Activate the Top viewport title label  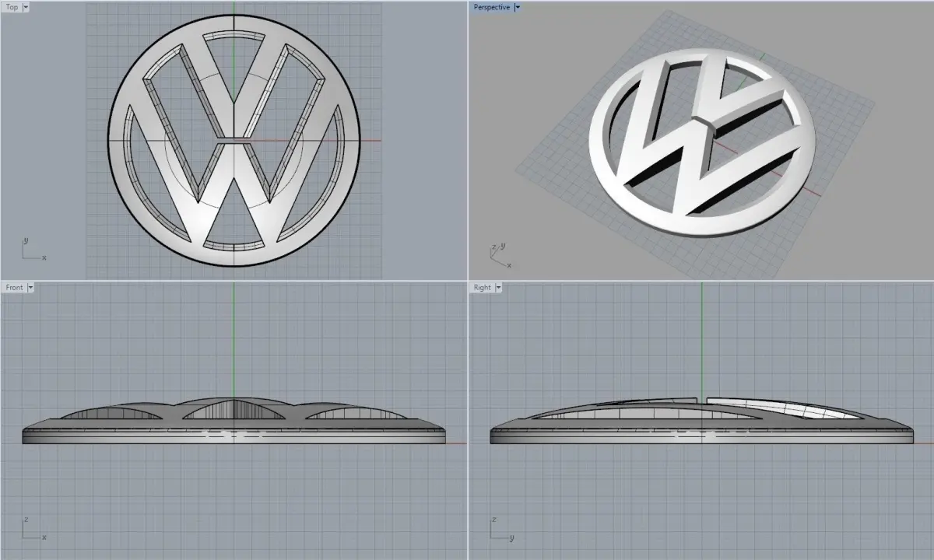click(x=12, y=7)
